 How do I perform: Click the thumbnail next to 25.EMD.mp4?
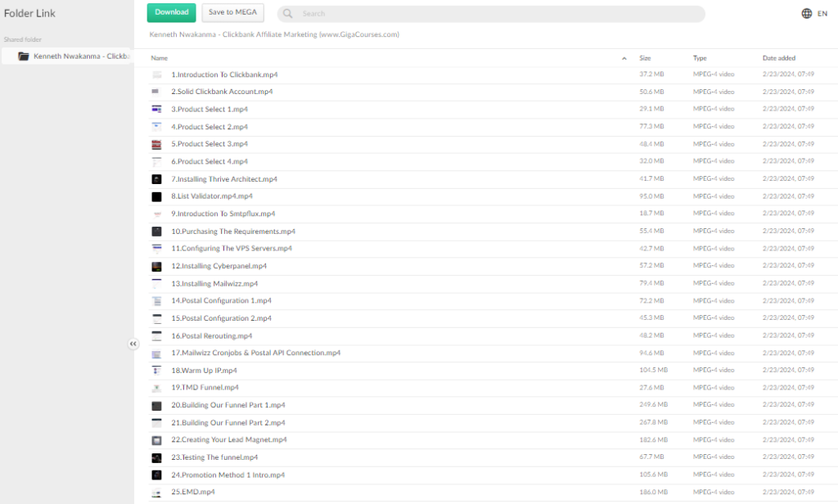tap(157, 492)
